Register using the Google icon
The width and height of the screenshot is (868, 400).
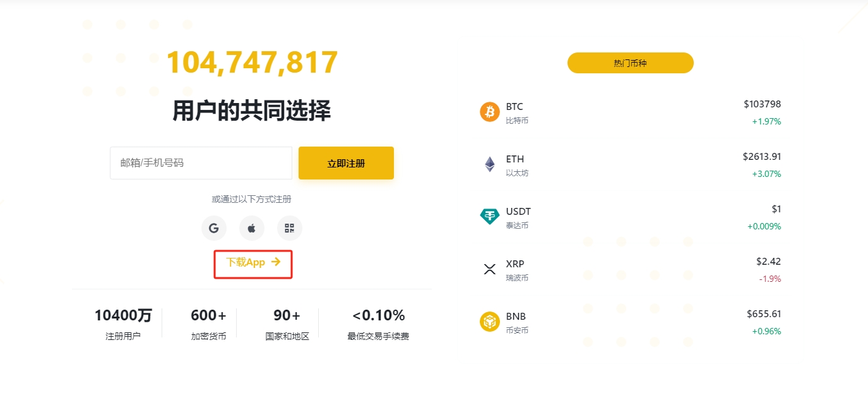pos(213,228)
